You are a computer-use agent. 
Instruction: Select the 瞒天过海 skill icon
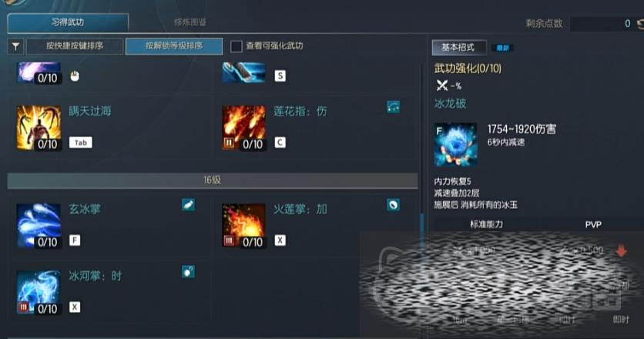pos(39,128)
